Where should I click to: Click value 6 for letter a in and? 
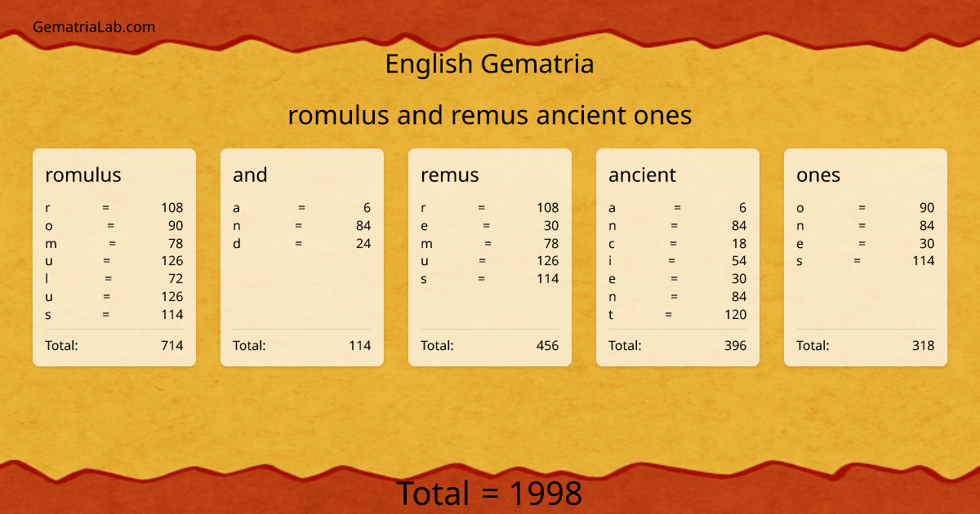[x=367, y=207]
